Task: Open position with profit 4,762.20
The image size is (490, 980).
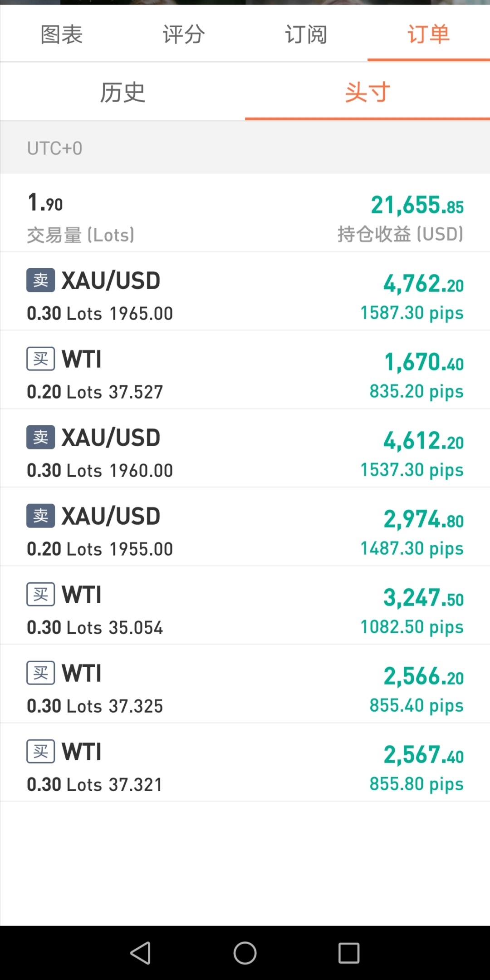Action: (x=245, y=291)
